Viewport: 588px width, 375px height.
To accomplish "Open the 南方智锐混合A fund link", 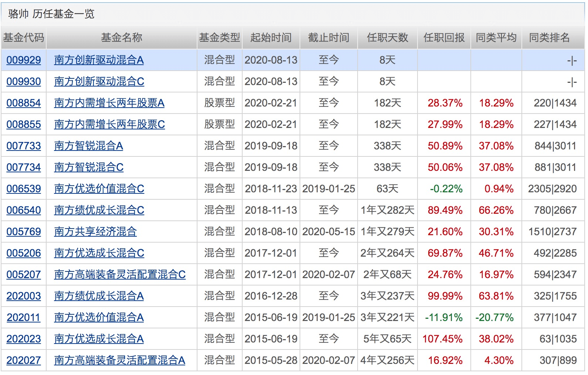I will click(88, 146).
